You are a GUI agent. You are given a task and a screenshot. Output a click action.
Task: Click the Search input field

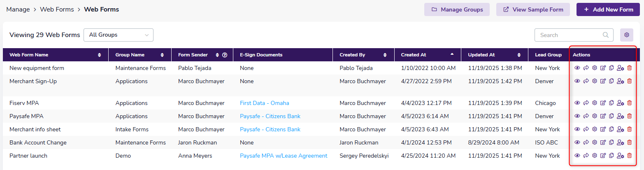(570, 35)
